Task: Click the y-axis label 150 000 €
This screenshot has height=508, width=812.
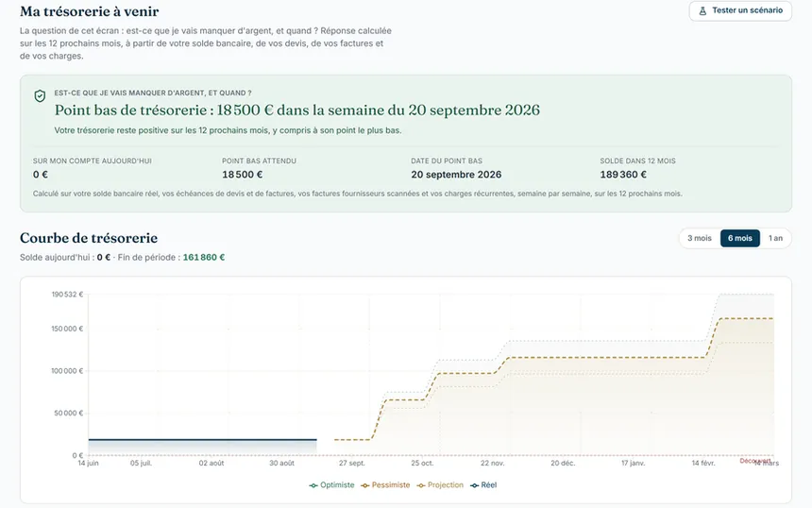Action: pyautogui.click(x=67, y=329)
